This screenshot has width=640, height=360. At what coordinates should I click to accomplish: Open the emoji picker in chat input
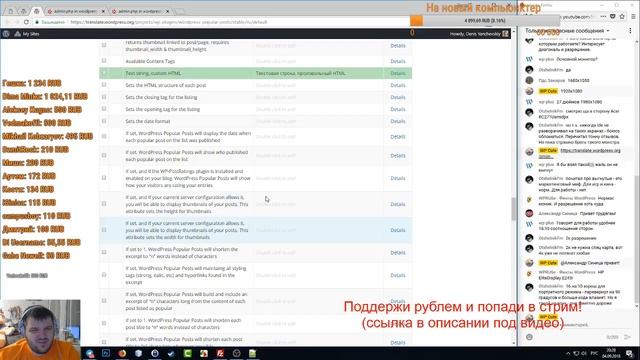[x=529, y=337]
